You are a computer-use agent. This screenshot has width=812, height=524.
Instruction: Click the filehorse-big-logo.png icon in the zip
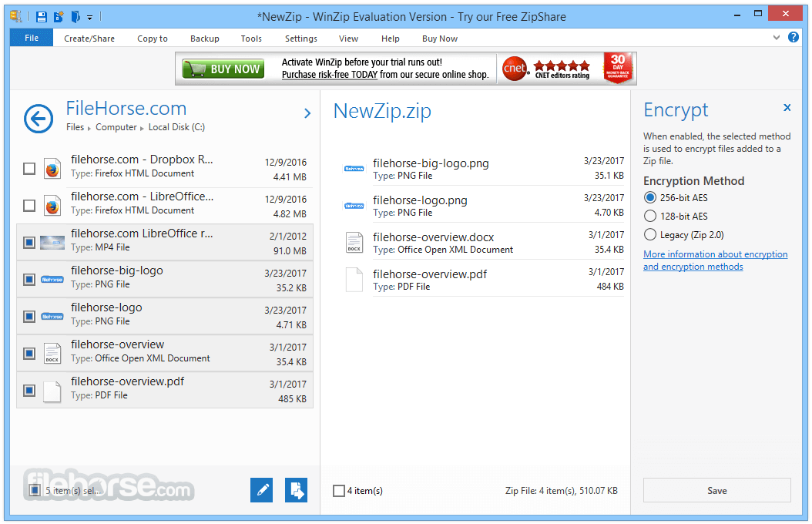coord(354,169)
